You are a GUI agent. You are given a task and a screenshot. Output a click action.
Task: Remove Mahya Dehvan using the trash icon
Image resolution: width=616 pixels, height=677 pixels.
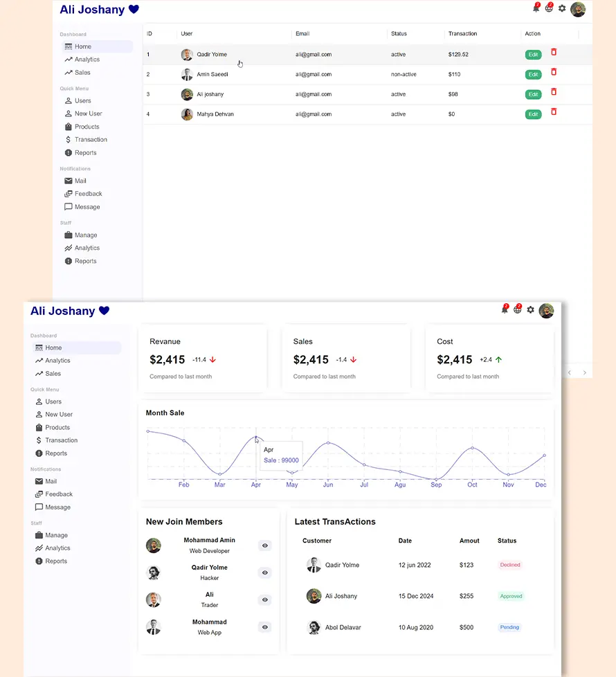coord(554,112)
